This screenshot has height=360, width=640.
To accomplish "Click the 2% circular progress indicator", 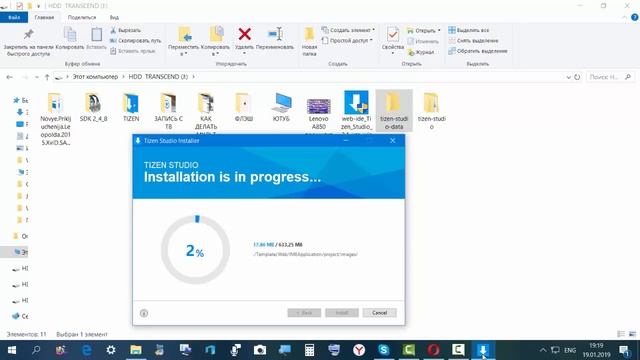I will tap(195, 250).
